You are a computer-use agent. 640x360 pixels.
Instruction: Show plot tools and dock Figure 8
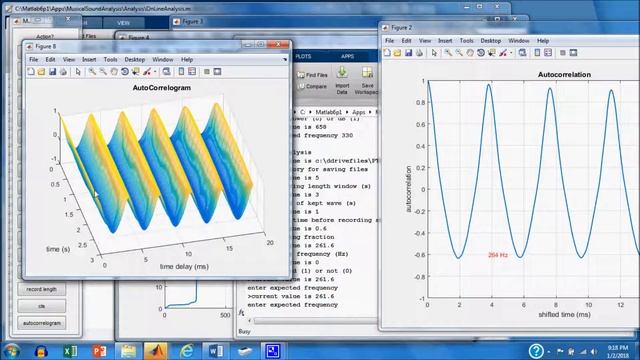coord(217,72)
